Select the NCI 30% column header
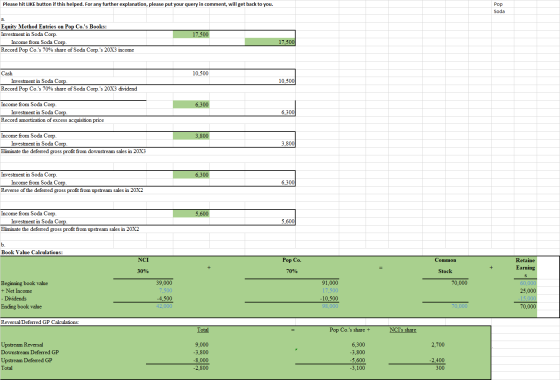The image size is (560, 380). pos(143,265)
